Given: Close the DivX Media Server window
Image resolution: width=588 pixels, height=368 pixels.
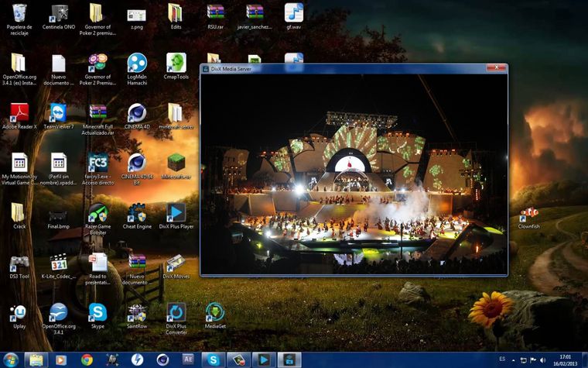Looking at the screenshot, I should tap(501, 68).
